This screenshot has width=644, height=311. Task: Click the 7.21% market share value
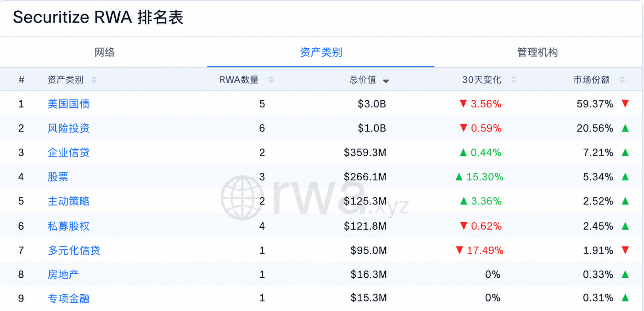(x=598, y=152)
